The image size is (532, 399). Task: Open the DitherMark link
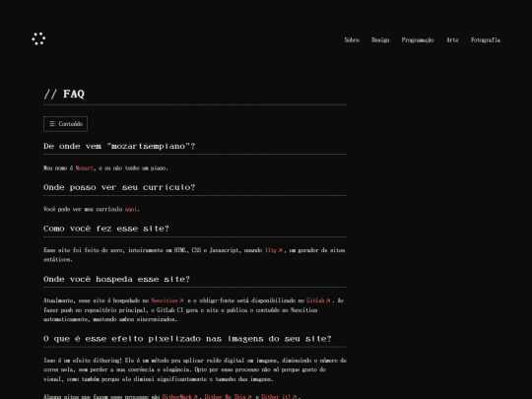click(180, 396)
